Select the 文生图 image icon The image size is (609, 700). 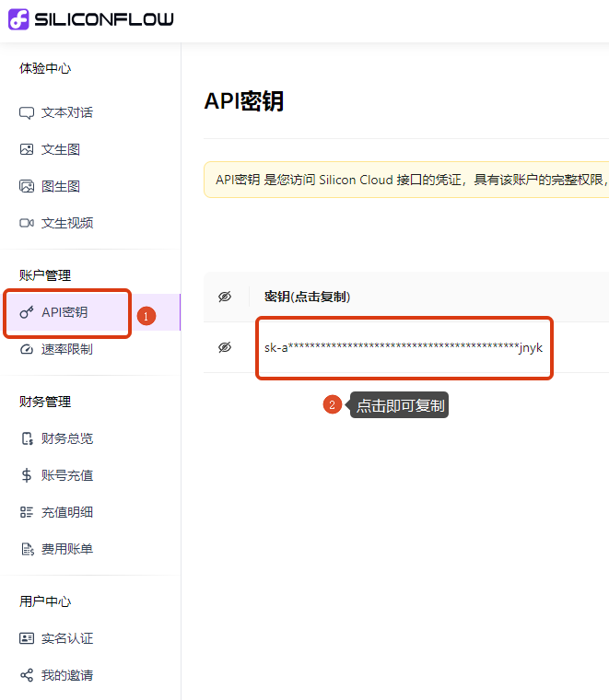click(x=27, y=149)
